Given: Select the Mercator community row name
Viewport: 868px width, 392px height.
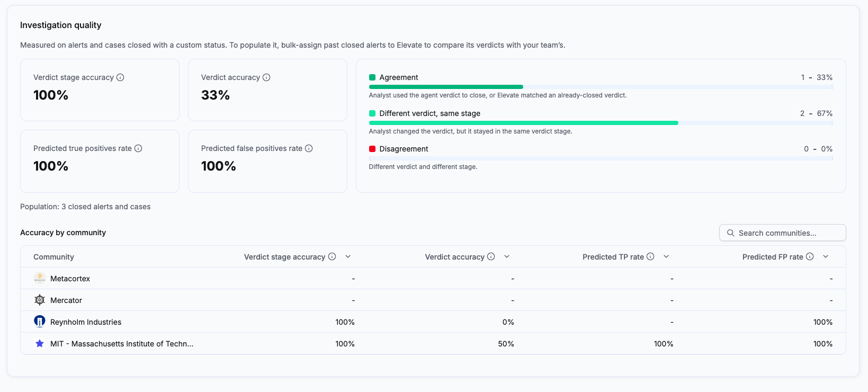Looking at the screenshot, I should coord(66,300).
